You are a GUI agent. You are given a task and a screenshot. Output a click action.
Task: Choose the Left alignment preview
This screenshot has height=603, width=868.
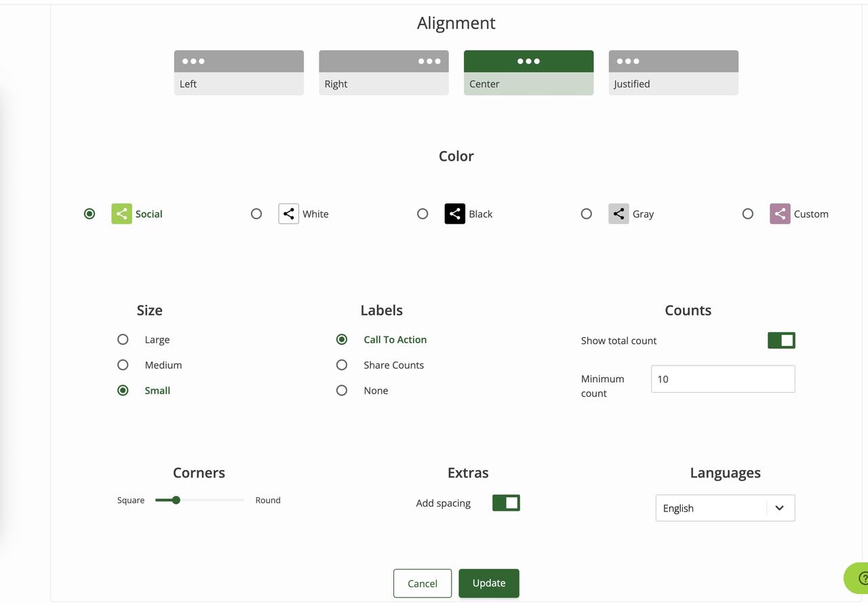pos(239,71)
